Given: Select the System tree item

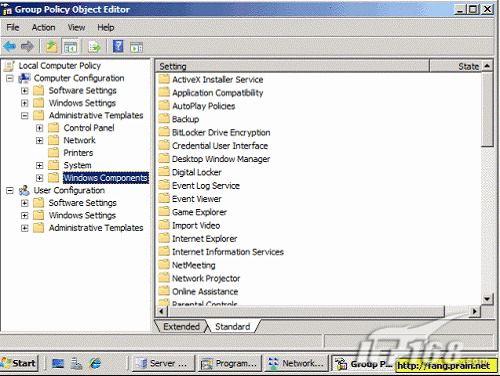Looking at the screenshot, I should pyautogui.click(x=77, y=165).
